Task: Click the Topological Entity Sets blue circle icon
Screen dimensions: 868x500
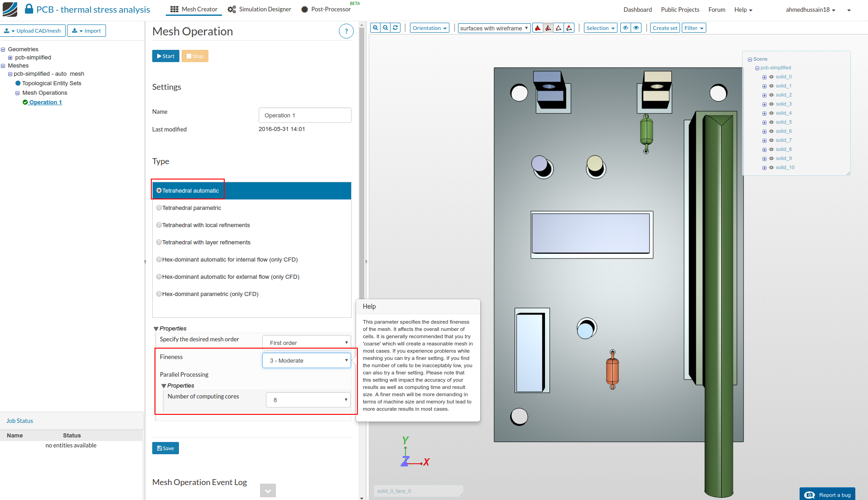Action: pyautogui.click(x=18, y=83)
